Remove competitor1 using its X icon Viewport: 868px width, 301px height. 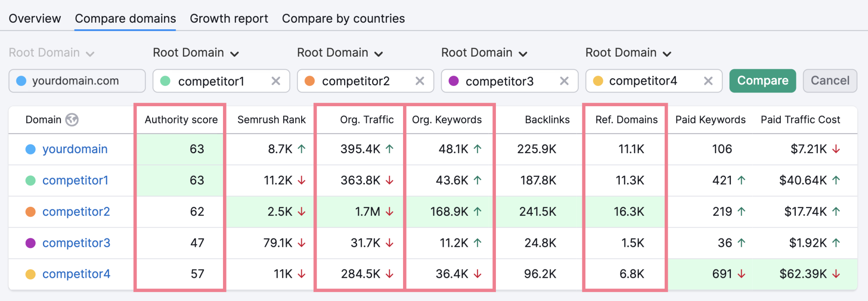(276, 81)
